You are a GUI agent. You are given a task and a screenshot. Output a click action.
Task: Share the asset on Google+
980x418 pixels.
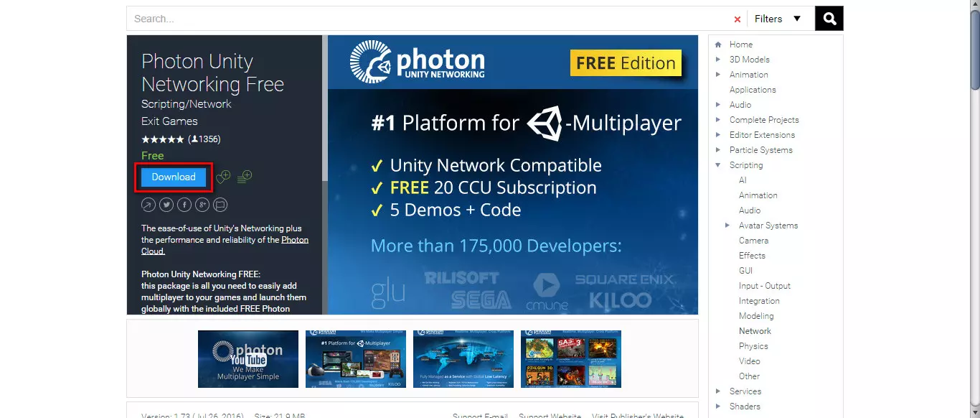[202, 204]
